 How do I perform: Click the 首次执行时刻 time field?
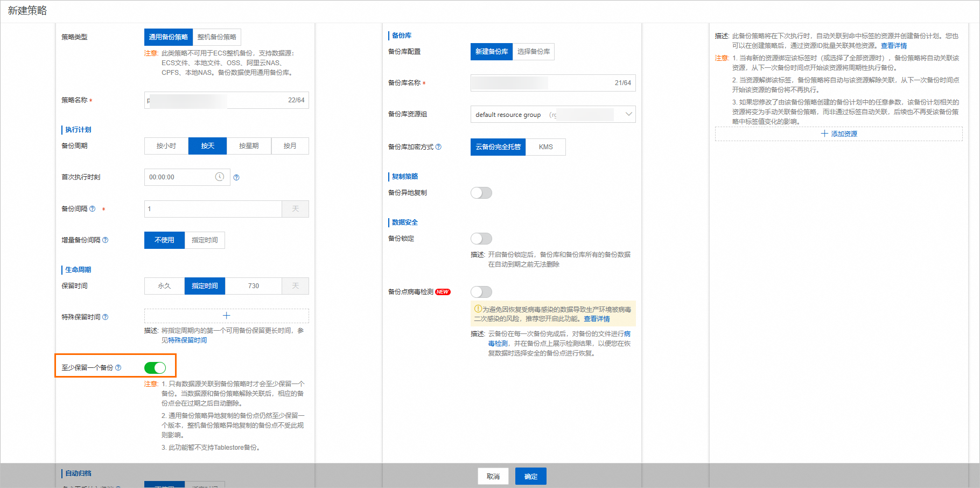[187, 177]
